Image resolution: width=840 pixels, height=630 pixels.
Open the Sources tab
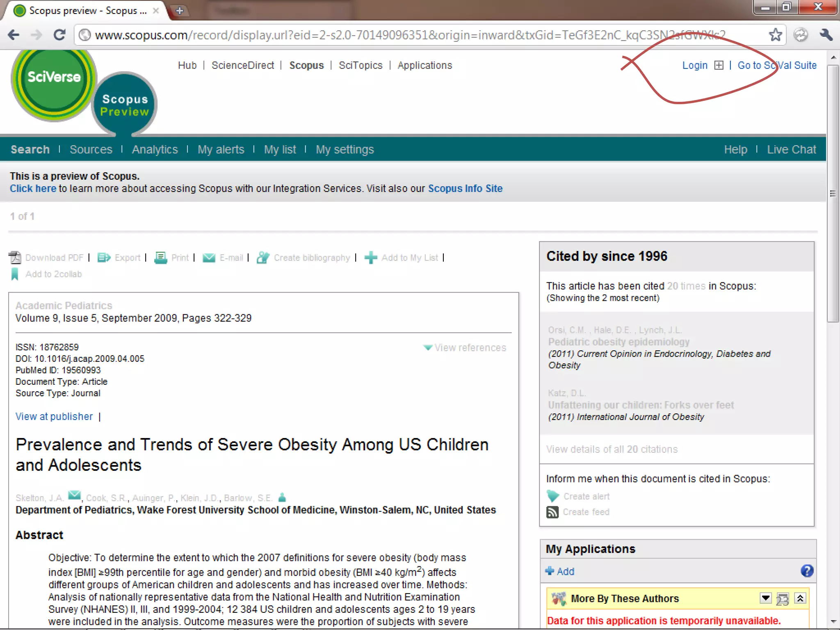click(x=91, y=149)
